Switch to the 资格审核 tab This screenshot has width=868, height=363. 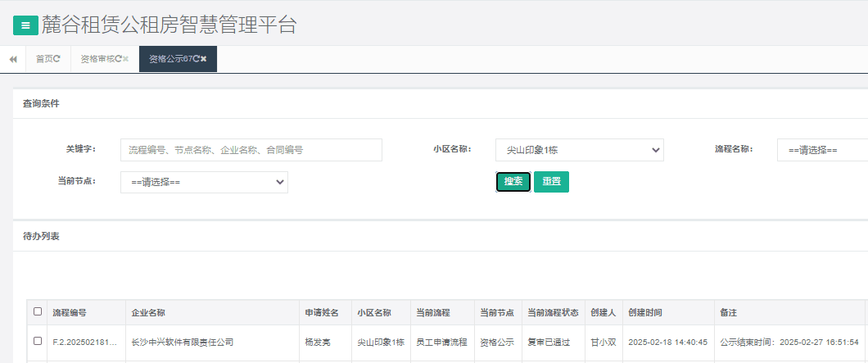click(x=97, y=59)
